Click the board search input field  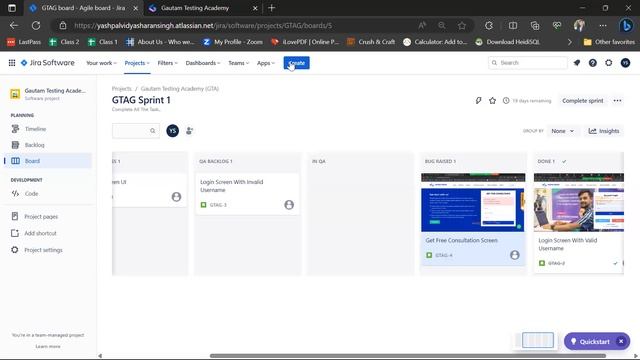pyautogui.click(x=136, y=131)
